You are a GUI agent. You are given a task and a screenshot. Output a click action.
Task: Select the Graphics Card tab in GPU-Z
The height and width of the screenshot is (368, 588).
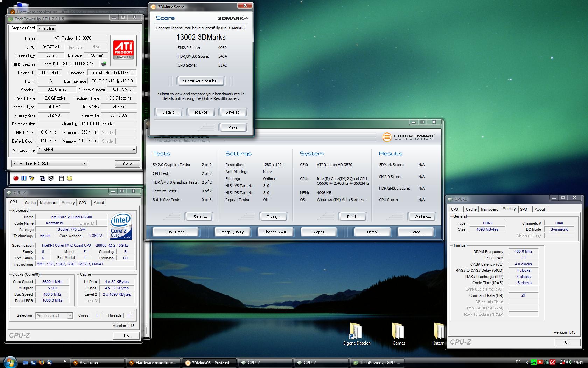(x=23, y=28)
